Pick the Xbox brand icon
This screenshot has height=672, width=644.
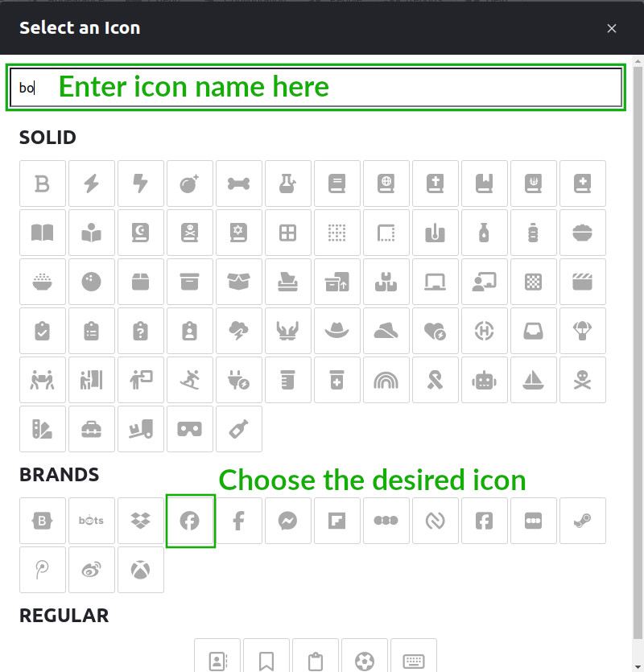(141, 570)
